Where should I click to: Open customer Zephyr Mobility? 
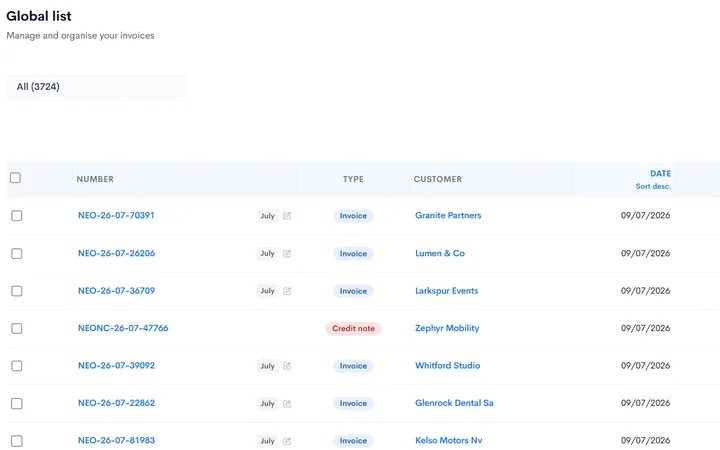coord(447,328)
